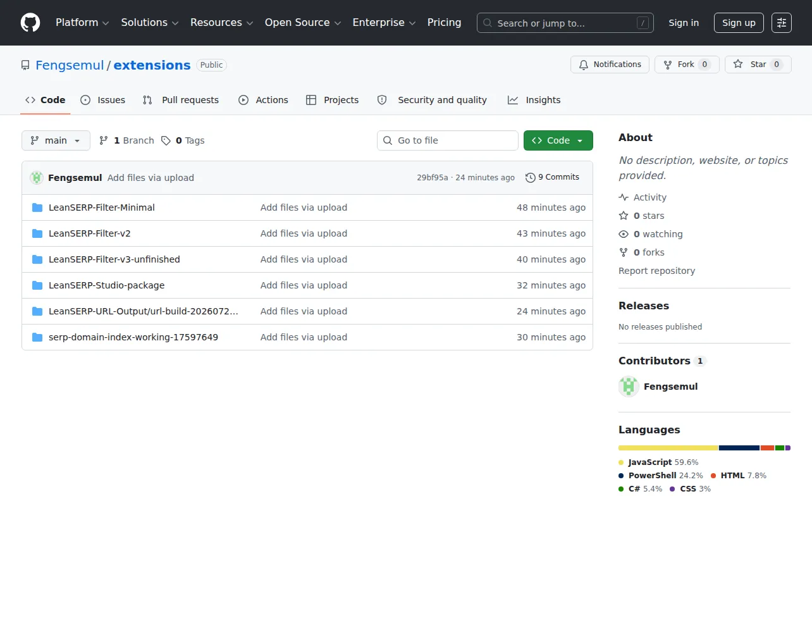
Task: Expand the Open Source menu
Action: tap(303, 23)
